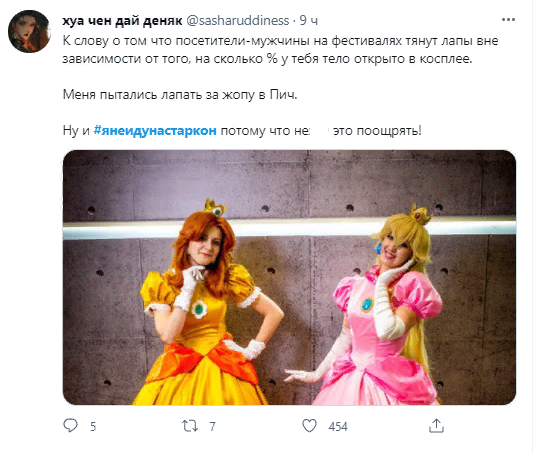Click the like count 454
Viewport: 551px width, 453px height.
[338, 427]
